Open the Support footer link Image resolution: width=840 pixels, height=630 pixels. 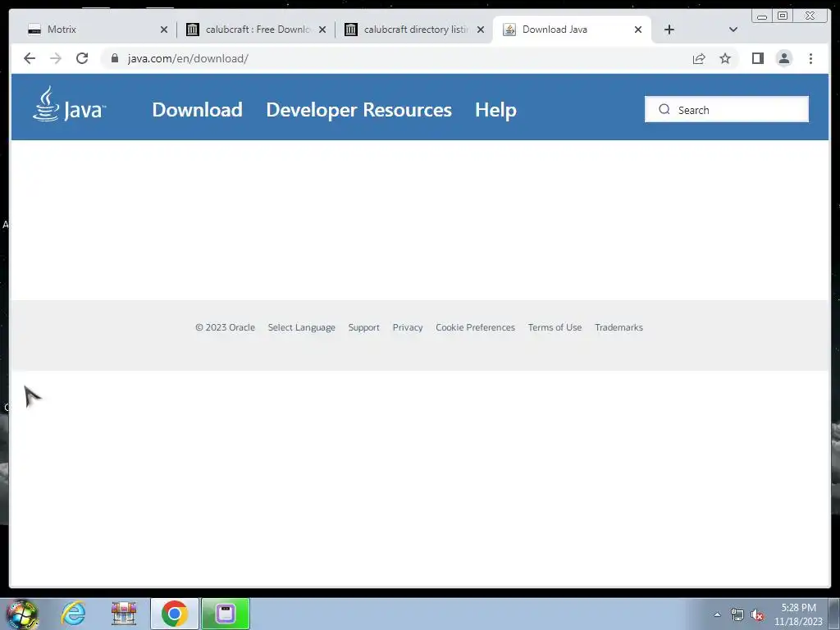(x=363, y=327)
